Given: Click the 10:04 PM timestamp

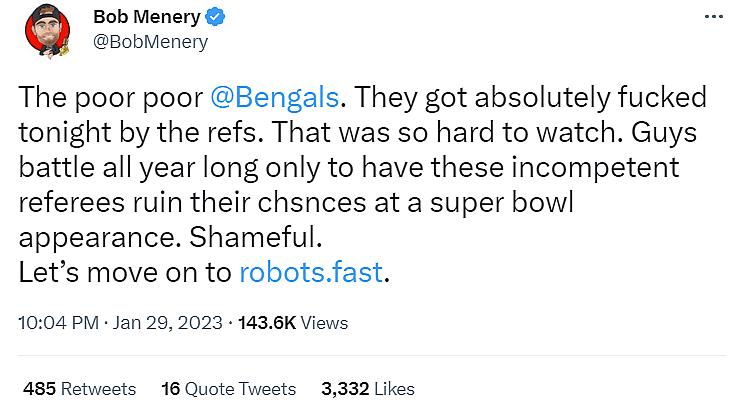Looking at the screenshot, I should [x=59, y=323].
